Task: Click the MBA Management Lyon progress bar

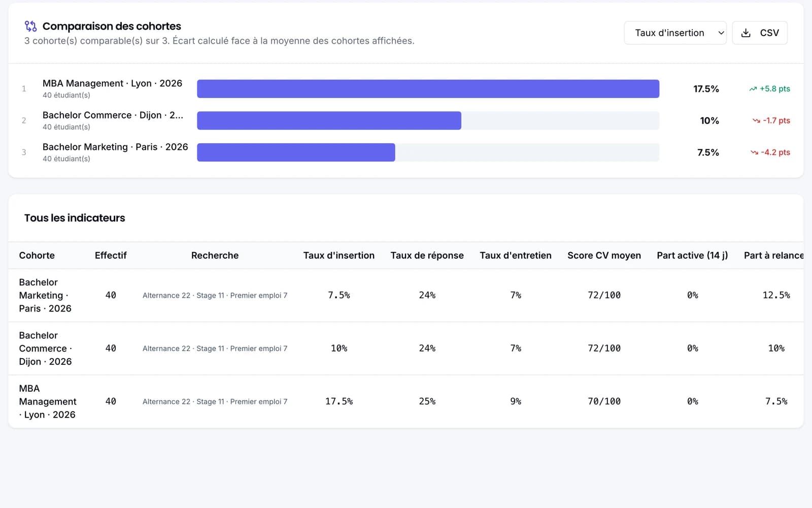Action: [428, 89]
